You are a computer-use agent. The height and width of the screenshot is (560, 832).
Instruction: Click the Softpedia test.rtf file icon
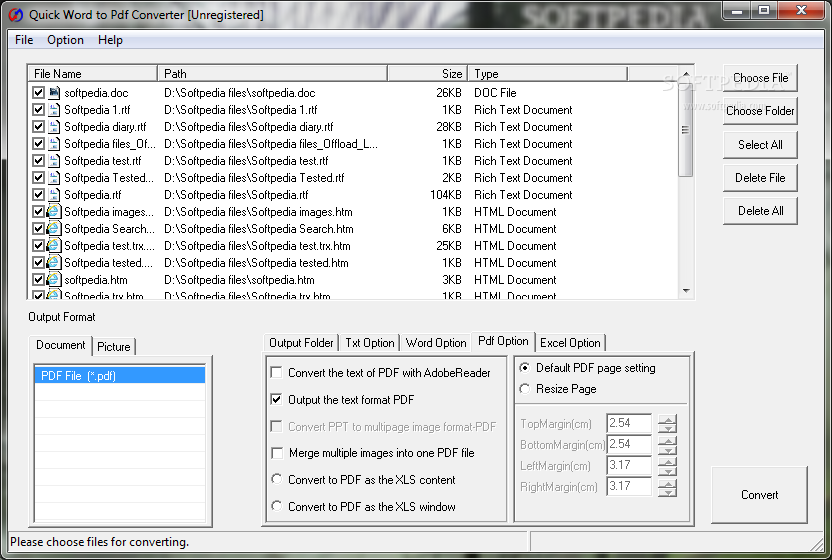tap(54, 161)
